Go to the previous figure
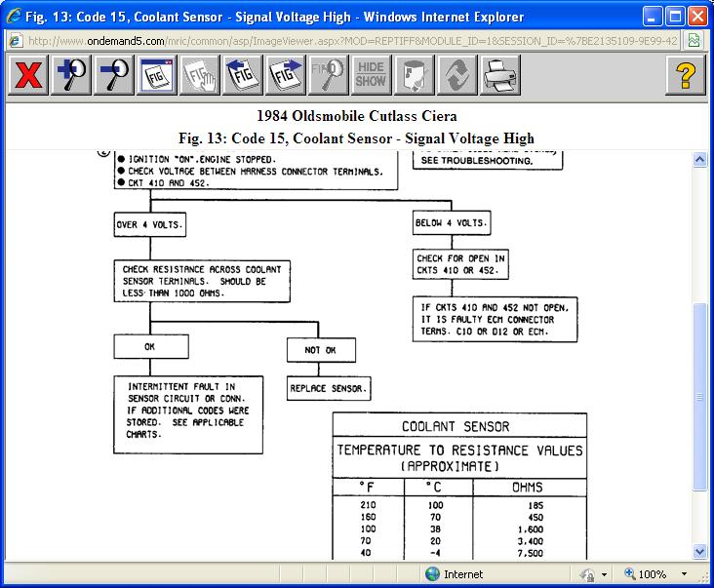 point(242,75)
